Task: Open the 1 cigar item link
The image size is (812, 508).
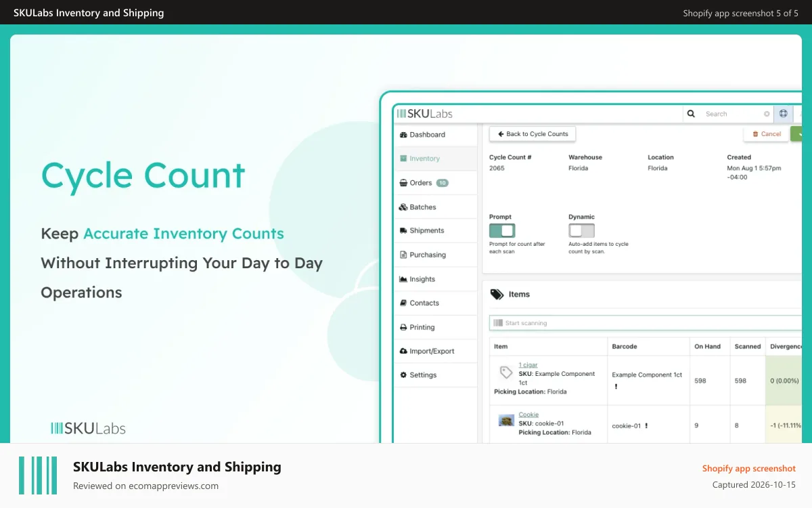Action: coord(528,365)
